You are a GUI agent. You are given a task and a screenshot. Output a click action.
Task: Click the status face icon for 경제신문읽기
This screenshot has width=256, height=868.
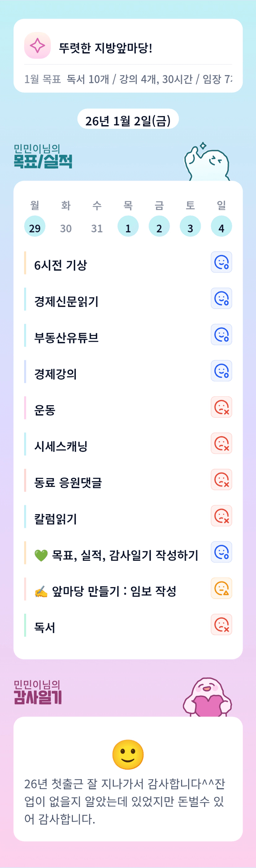[x=221, y=298]
